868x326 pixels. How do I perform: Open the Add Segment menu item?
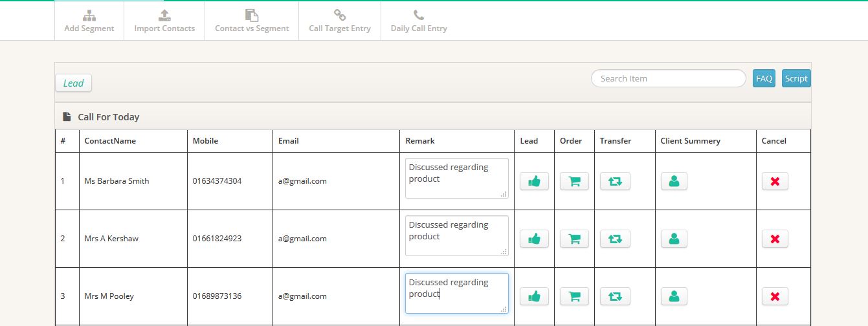click(89, 21)
